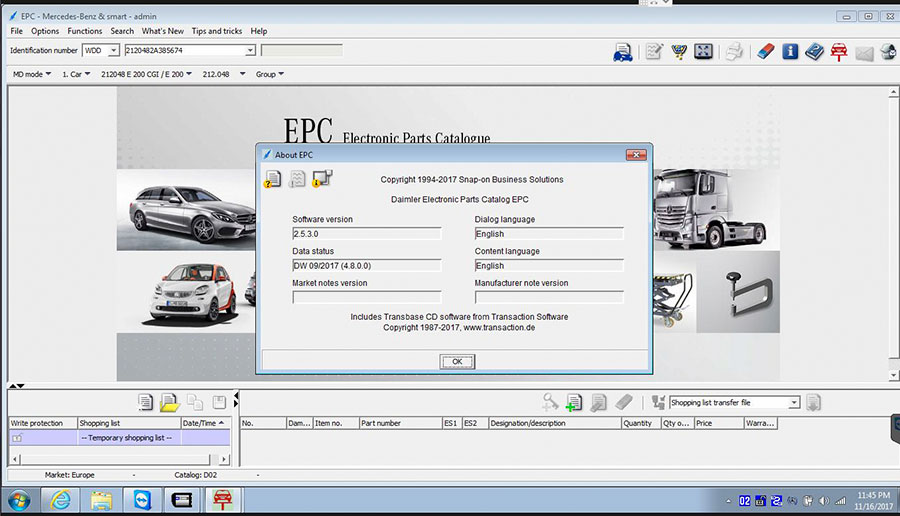Open the WDD identification prefix dropdown
The height and width of the screenshot is (516, 900).
tap(113, 51)
